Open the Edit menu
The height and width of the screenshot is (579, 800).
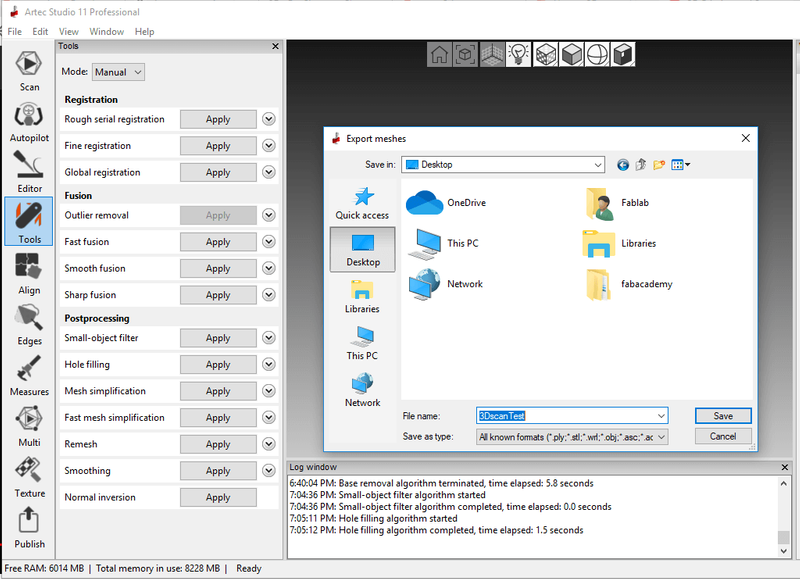(40, 32)
